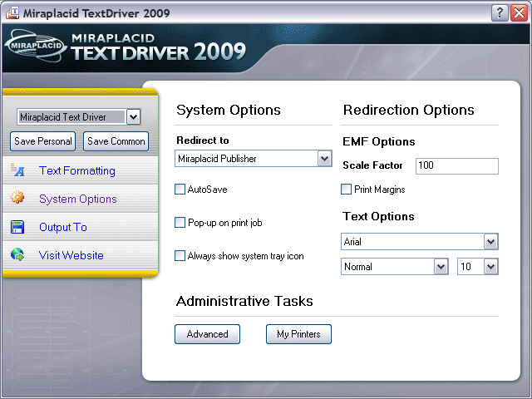The width and height of the screenshot is (532, 399).
Task: Open the font size 10 dropdown
Action: point(490,266)
